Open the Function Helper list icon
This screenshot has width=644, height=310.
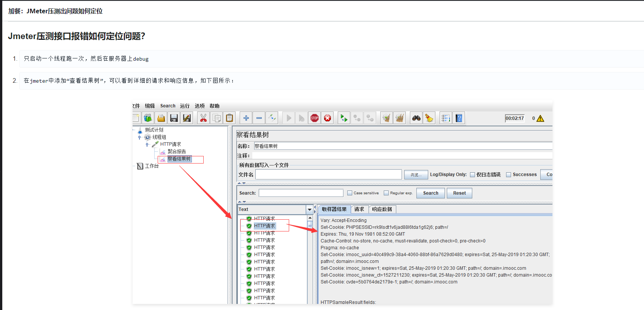tap(446, 118)
